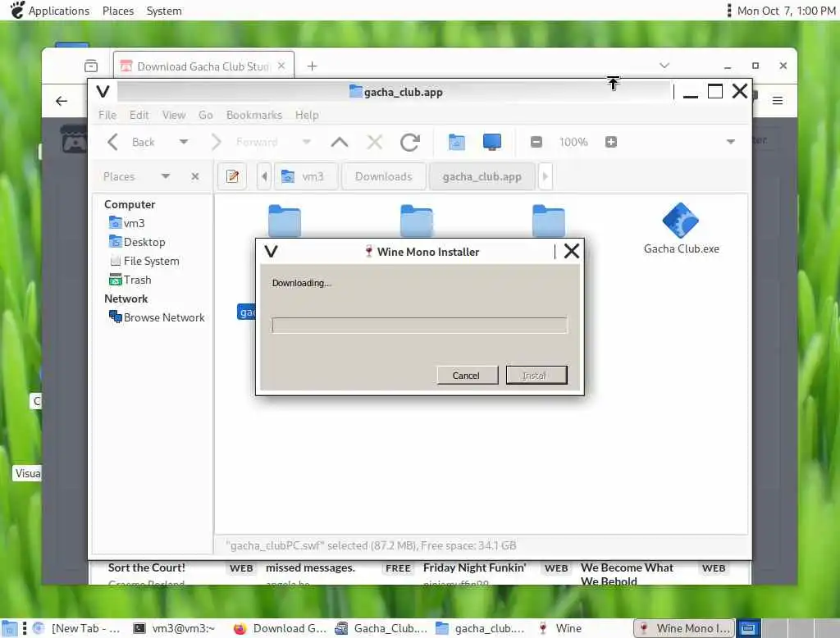This screenshot has width=840, height=638.
Task: Open the browser hamburger menu
Action: click(x=778, y=100)
